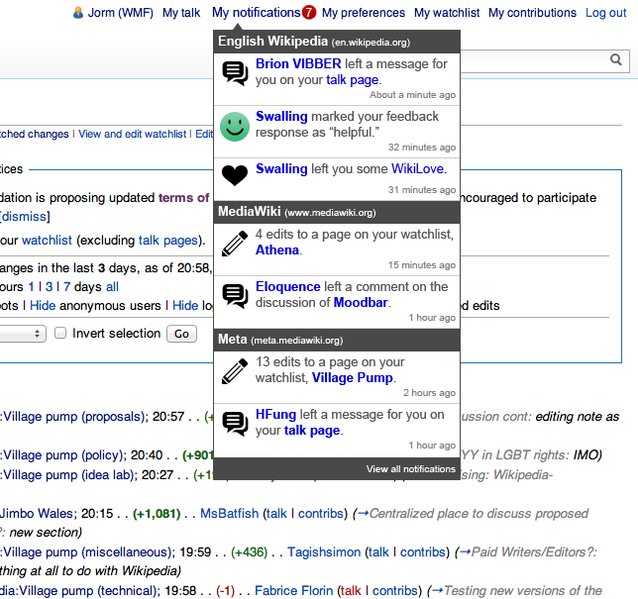Open My contributions in the top menu
This screenshot has height=599, width=638.
532,13
